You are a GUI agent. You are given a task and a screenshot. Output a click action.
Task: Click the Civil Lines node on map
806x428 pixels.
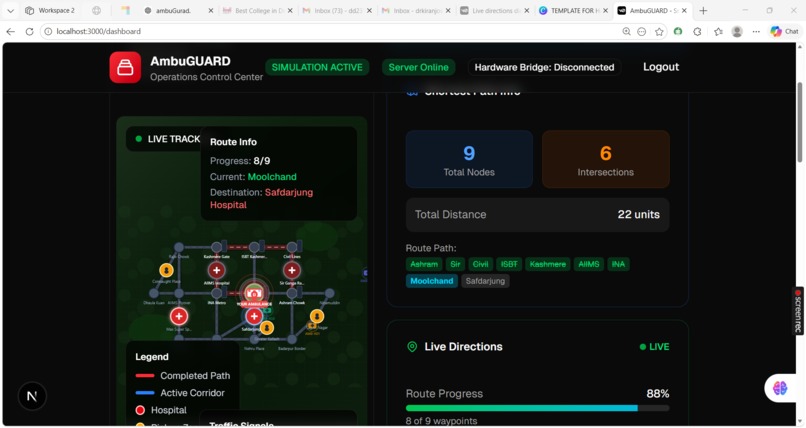(x=292, y=247)
